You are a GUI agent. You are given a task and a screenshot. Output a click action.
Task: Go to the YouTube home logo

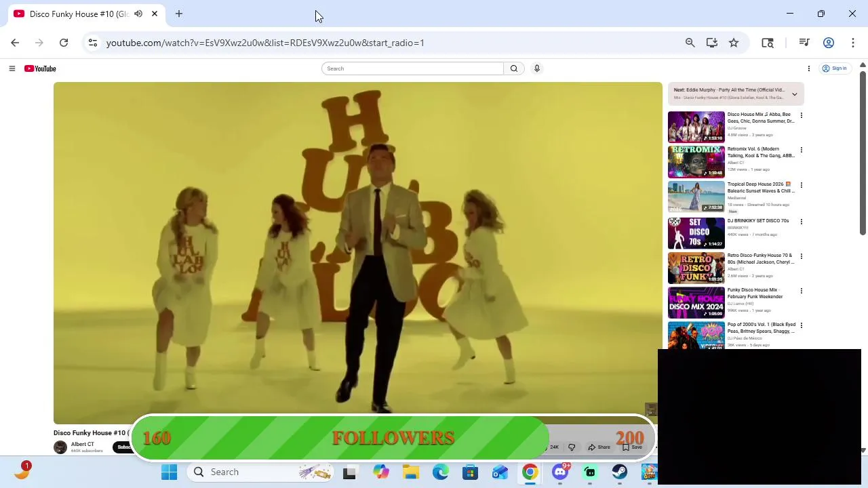[x=40, y=68]
